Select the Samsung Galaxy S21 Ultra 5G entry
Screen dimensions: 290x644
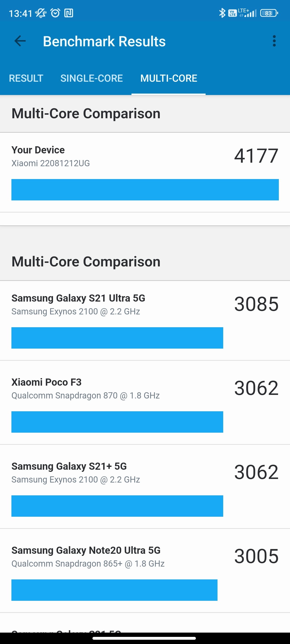[x=145, y=321]
